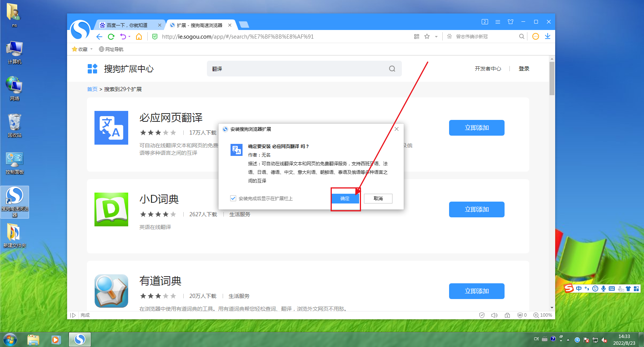Click the scrollbar down arrow

552,308
